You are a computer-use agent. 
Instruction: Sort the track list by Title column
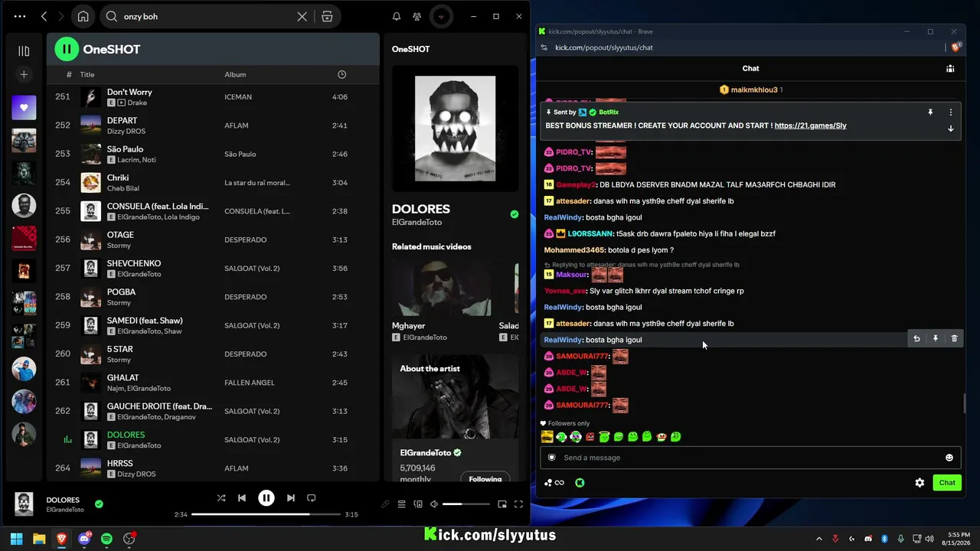[x=87, y=75]
